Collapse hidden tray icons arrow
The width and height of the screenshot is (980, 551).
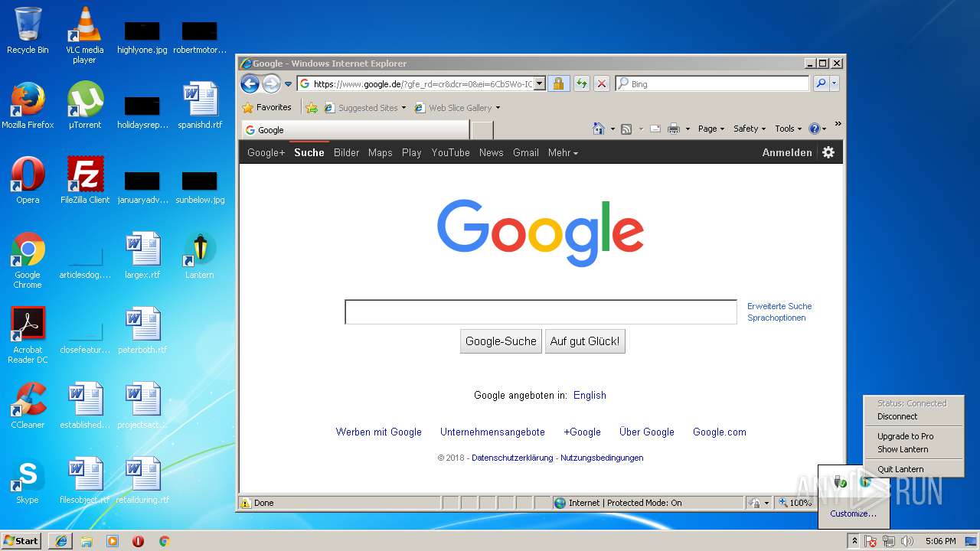click(854, 541)
